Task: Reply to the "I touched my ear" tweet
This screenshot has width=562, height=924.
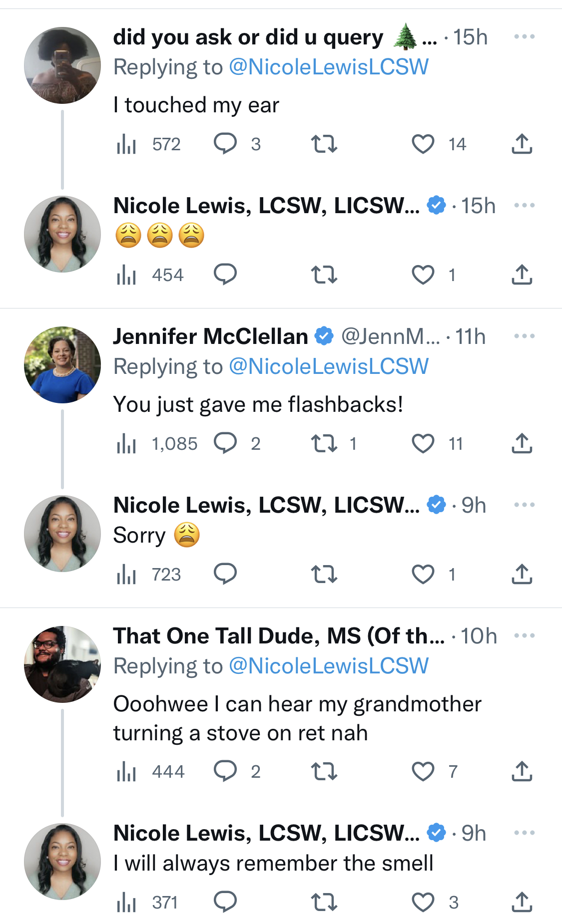Action: pos(225,144)
